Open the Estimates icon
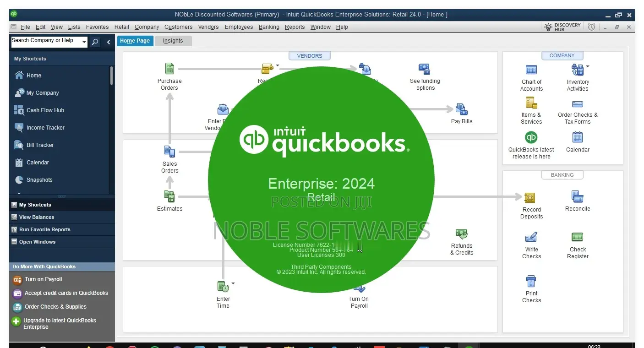This screenshot has height=348, width=644. point(169,196)
